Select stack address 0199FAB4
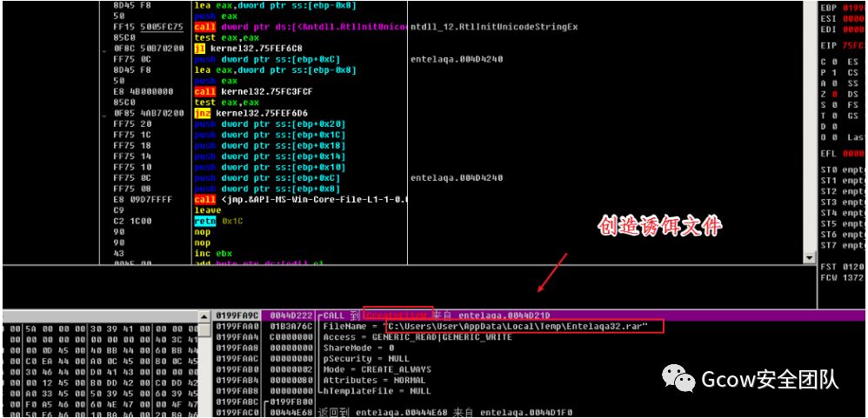The image size is (868, 418). tap(237, 381)
